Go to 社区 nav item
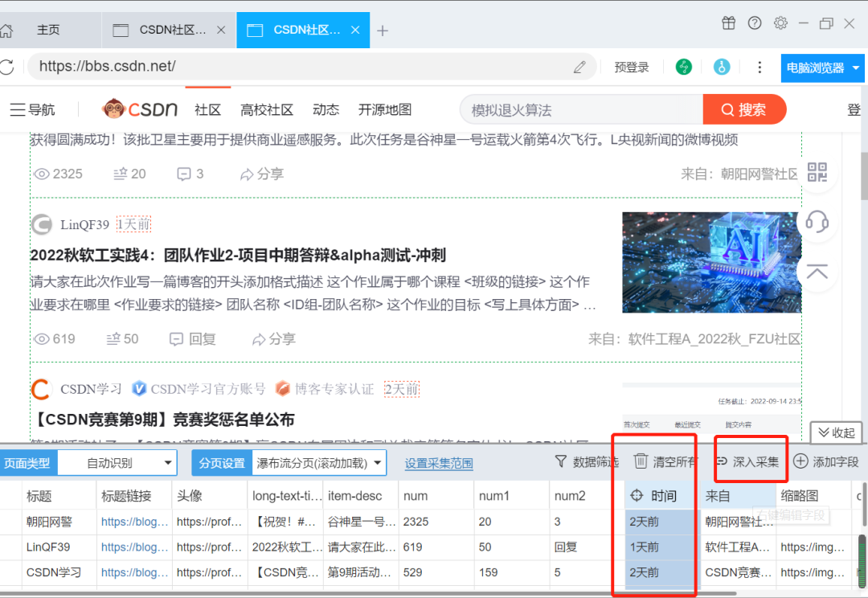This screenshot has width=868, height=598. 207,109
